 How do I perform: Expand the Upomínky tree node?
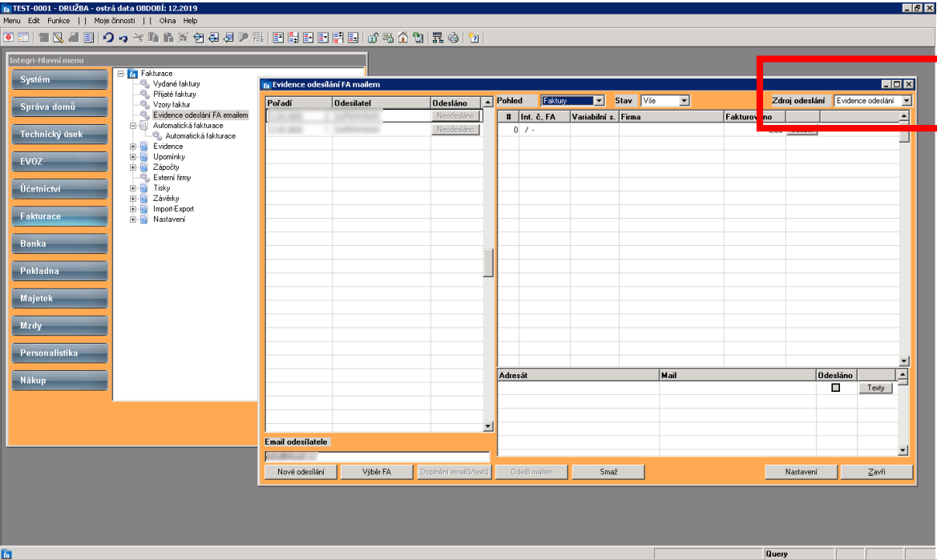133,157
